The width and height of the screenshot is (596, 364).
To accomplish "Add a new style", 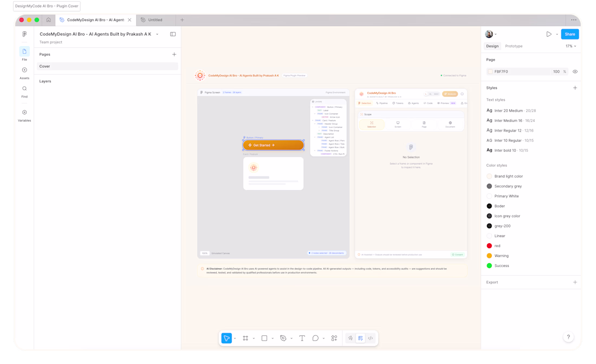I will [575, 88].
